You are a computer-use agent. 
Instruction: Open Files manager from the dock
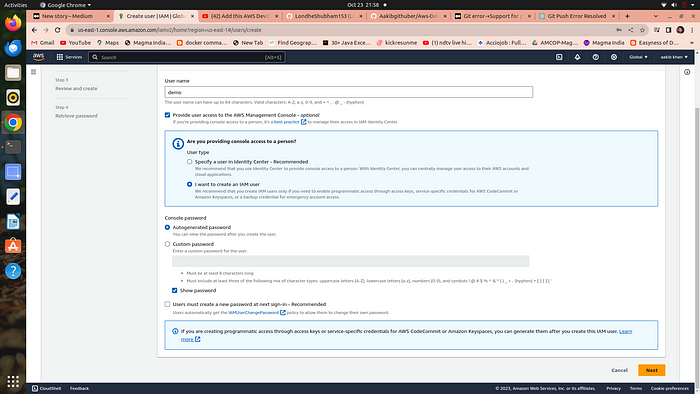(x=13, y=73)
